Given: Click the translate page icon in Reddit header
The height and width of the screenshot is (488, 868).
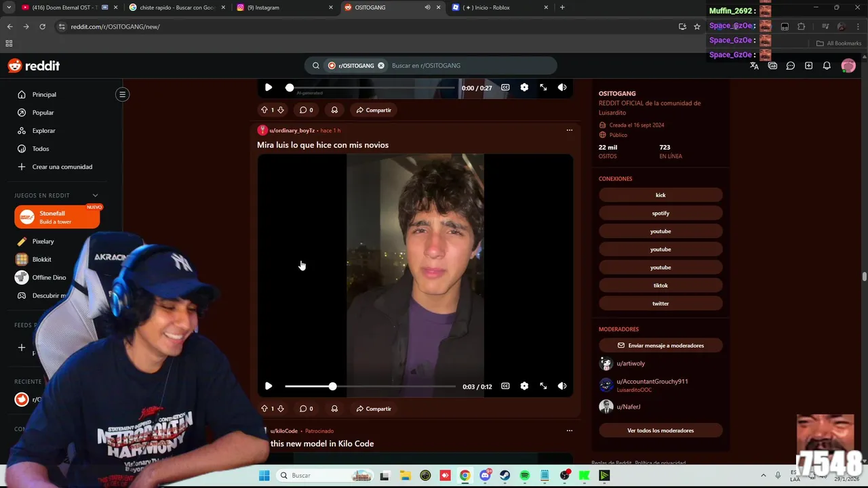Looking at the screenshot, I should pos(754,66).
